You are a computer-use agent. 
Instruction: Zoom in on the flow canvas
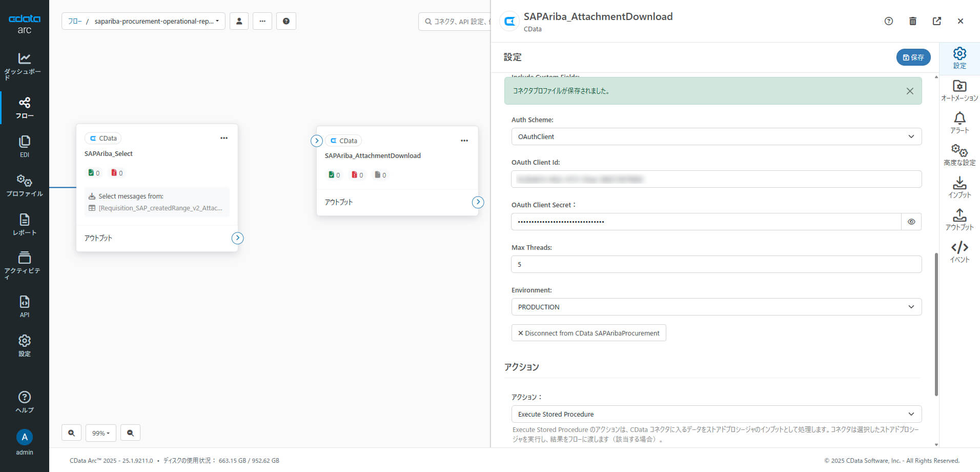71,432
